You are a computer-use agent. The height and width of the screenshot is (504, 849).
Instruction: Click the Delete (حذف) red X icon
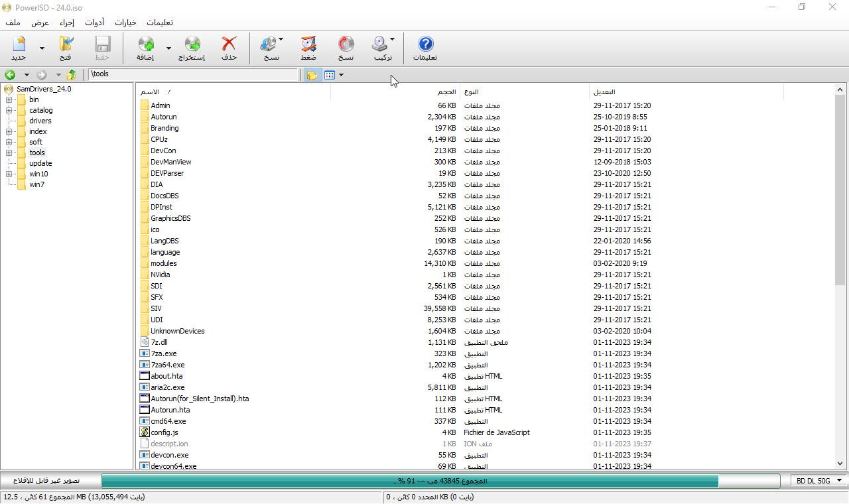(229, 44)
